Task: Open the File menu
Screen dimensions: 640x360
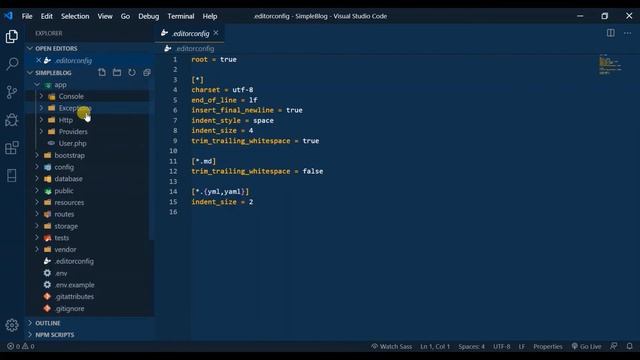Action: tap(27, 16)
